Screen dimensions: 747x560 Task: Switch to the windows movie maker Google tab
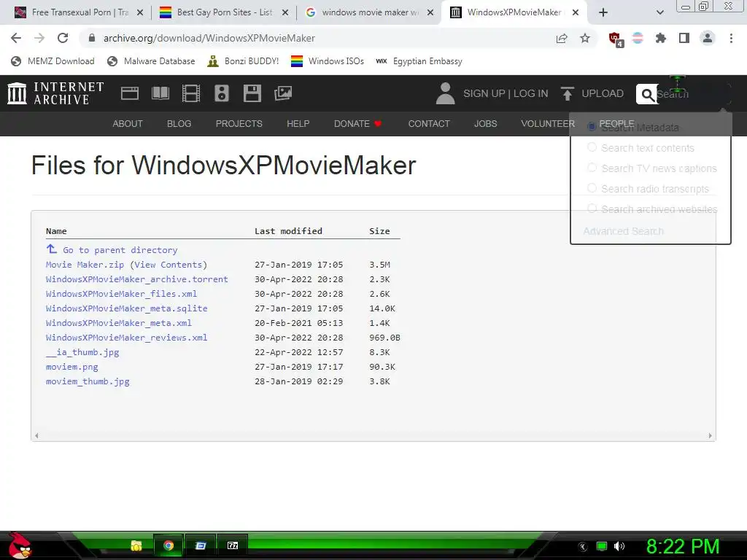368,12
